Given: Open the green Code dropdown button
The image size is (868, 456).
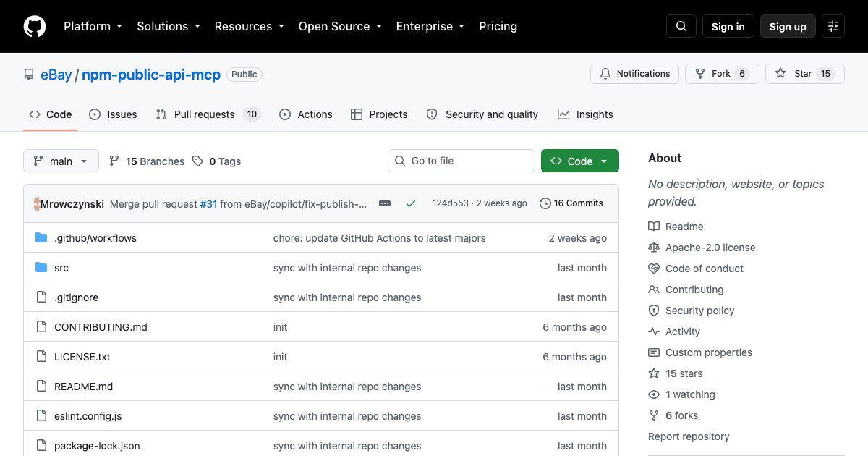Looking at the screenshot, I should [580, 161].
